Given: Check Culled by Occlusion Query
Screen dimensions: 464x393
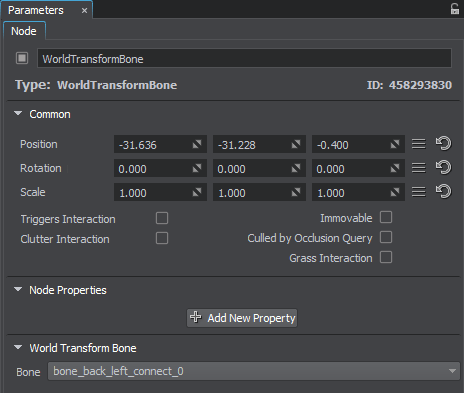Looking at the screenshot, I should tap(386, 237).
